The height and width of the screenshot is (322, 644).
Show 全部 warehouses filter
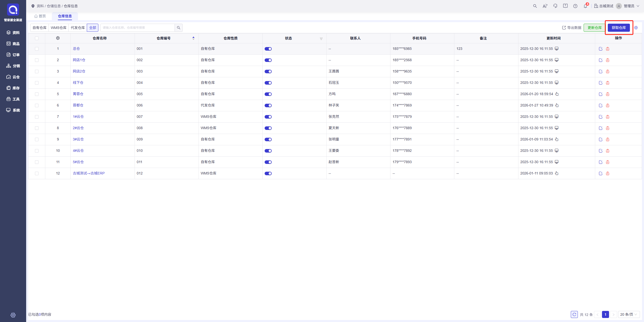93,28
